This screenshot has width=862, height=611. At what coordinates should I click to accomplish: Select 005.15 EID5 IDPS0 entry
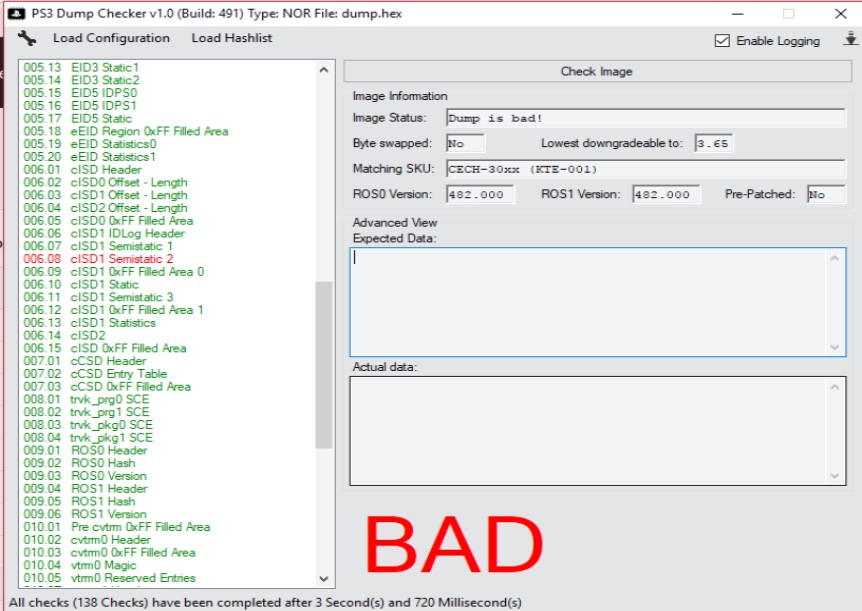click(80, 92)
